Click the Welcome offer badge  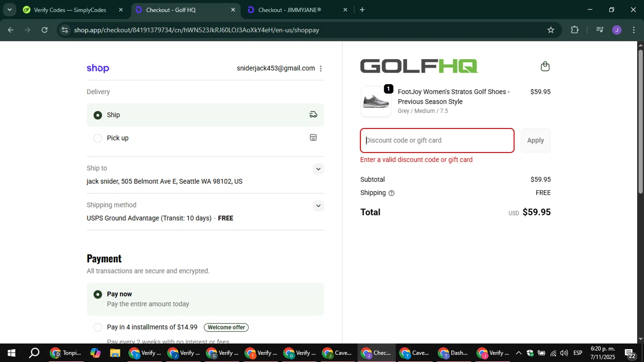226,327
